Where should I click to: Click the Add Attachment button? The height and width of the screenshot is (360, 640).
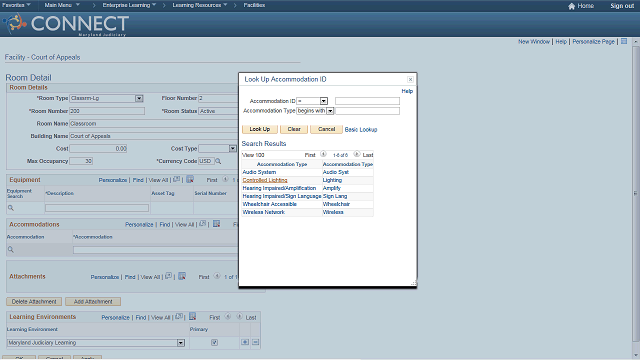click(93, 302)
